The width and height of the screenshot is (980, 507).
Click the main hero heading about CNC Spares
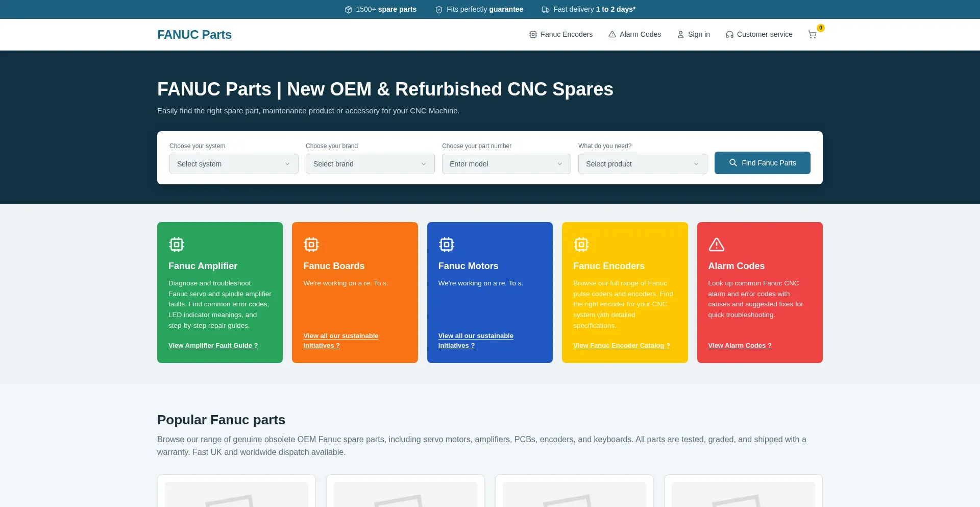pyautogui.click(x=385, y=89)
